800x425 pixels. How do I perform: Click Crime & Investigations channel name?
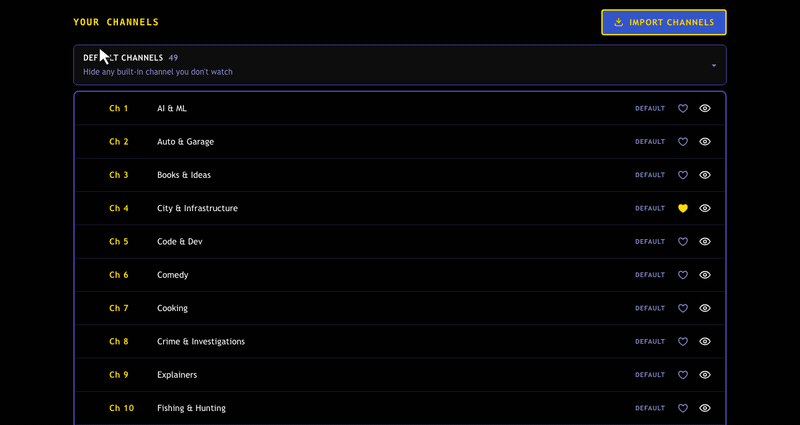201,341
